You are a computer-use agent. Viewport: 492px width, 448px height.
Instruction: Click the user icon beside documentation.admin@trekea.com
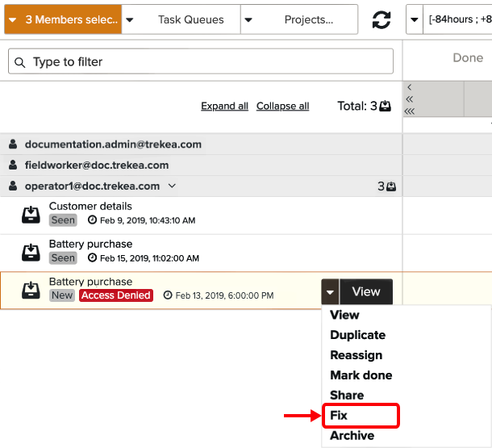13,144
